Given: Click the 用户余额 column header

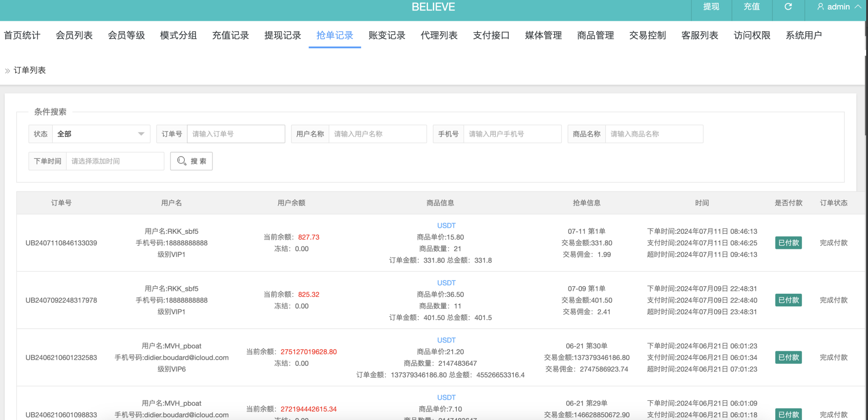Looking at the screenshot, I should [x=292, y=203].
